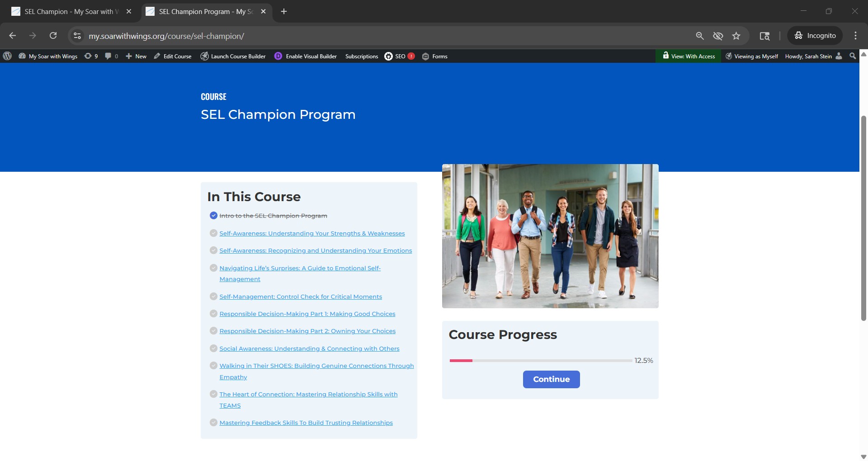Open Chrome three-dot menu
868x461 pixels.
tap(855, 36)
